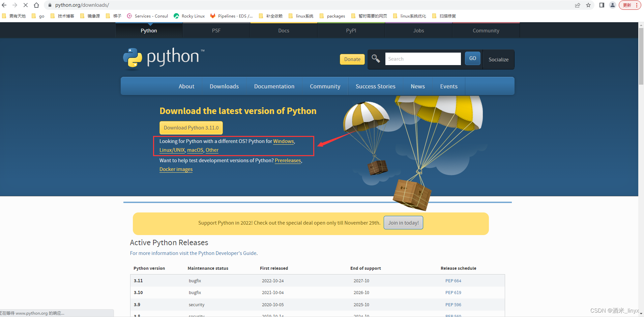Viewport: 644px width, 317px height.
Task: Click the scrollbar up arrow
Action: 641,25
